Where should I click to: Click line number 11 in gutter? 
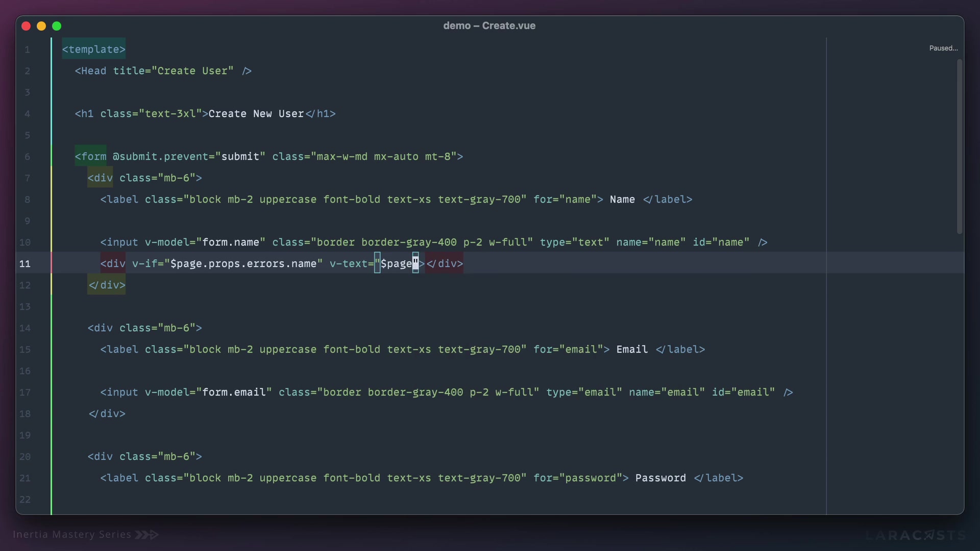25,264
